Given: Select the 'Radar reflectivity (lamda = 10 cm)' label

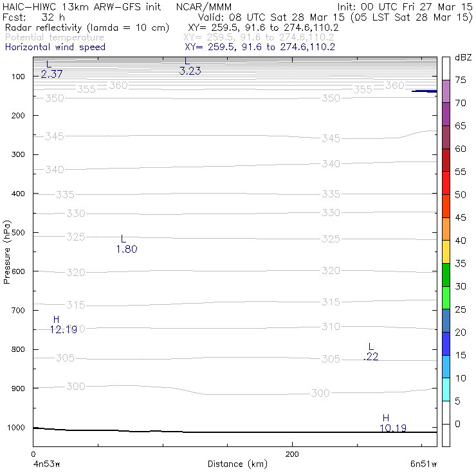Looking at the screenshot, I should click(87, 28).
